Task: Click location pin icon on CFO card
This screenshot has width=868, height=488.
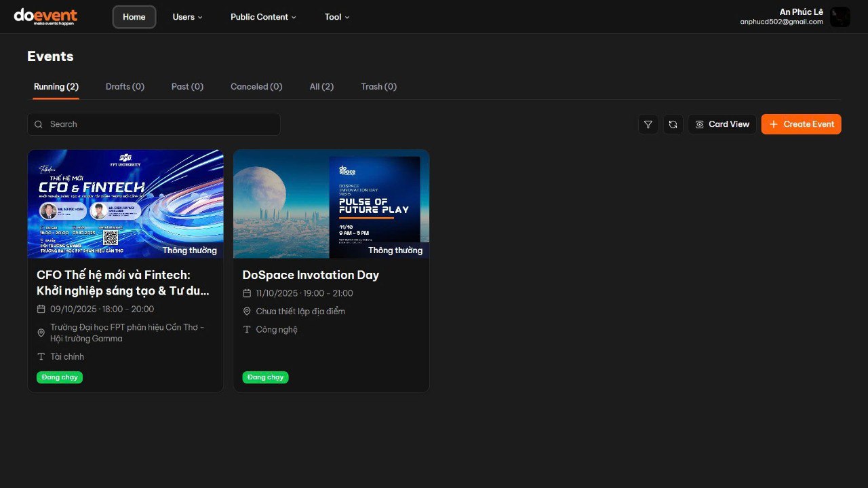Action: coord(41,333)
